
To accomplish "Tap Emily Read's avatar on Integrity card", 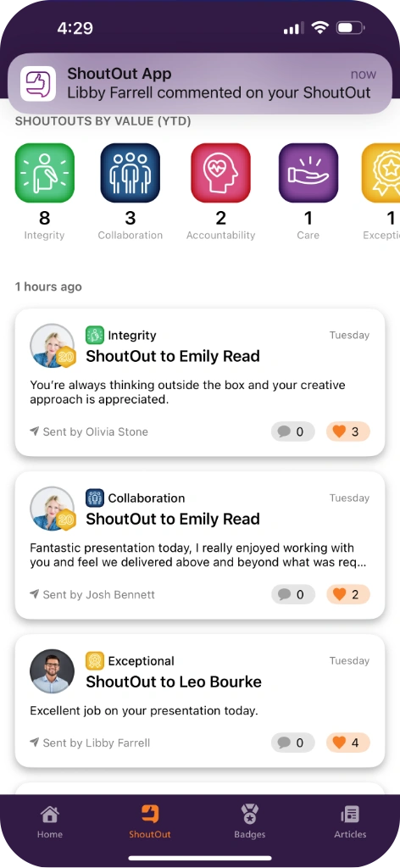I will click(x=52, y=346).
